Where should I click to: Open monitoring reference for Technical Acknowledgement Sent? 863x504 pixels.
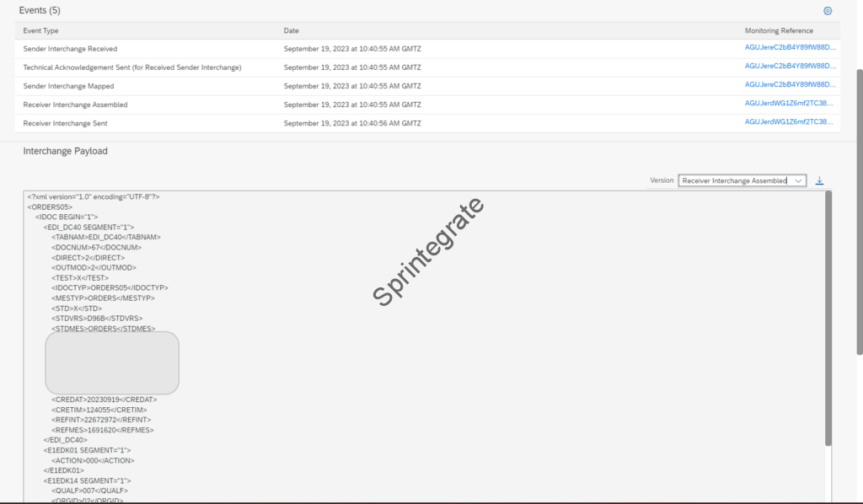coord(790,67)
